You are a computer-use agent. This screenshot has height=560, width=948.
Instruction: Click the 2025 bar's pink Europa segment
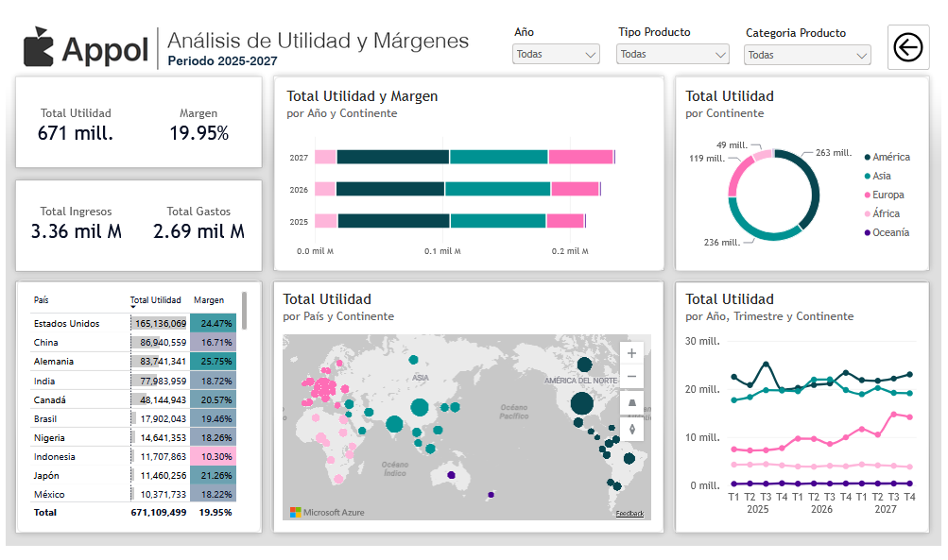(x=565, y=221)
